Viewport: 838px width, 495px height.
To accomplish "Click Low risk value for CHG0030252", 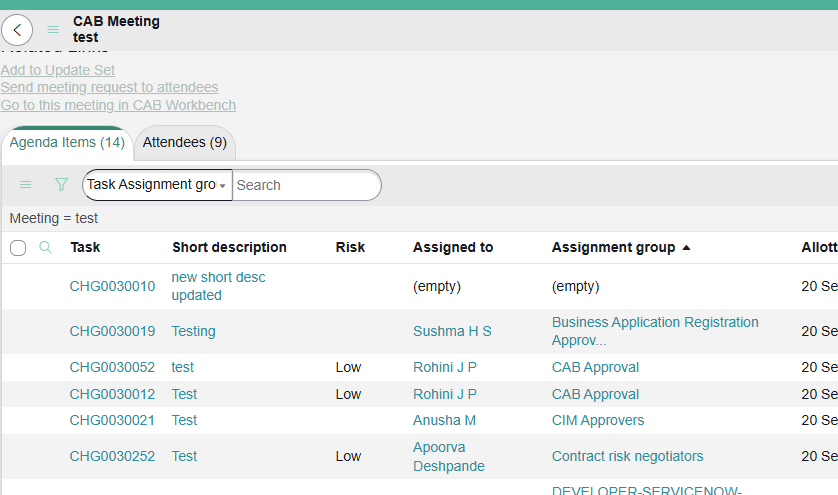I will [x=348, y=457].
